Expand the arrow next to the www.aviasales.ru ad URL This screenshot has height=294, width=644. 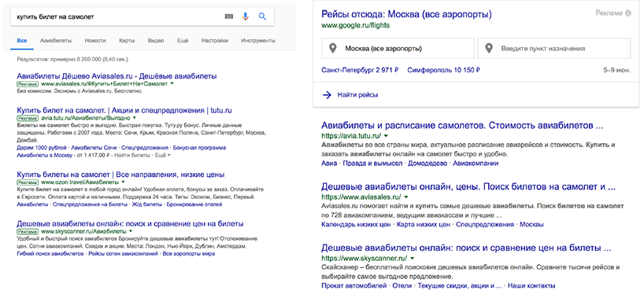(172, 83)
